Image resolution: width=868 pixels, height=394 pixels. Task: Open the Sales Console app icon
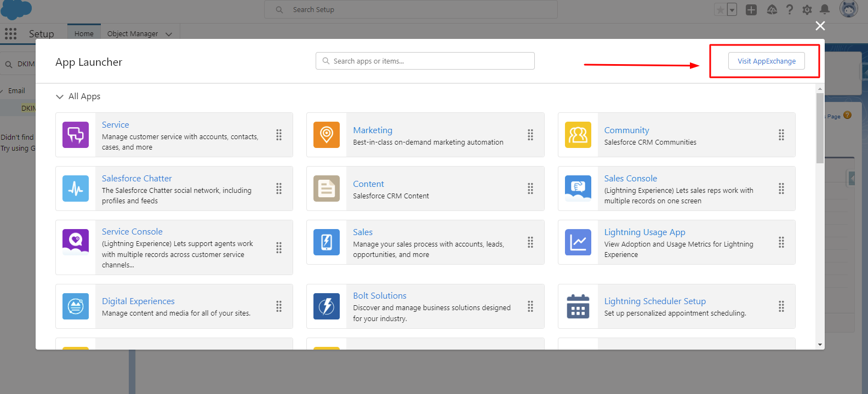click(x=578, y=189)
